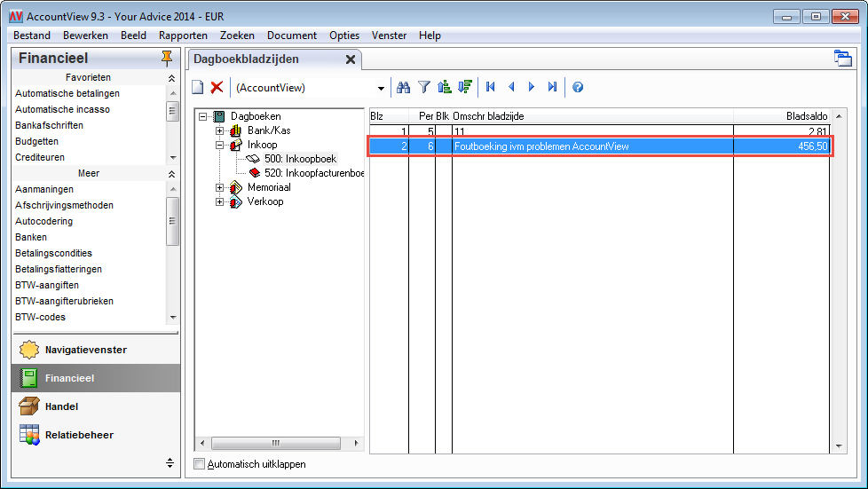Enable Automatisch uitklappen checkbox

[x=200, y=464]
